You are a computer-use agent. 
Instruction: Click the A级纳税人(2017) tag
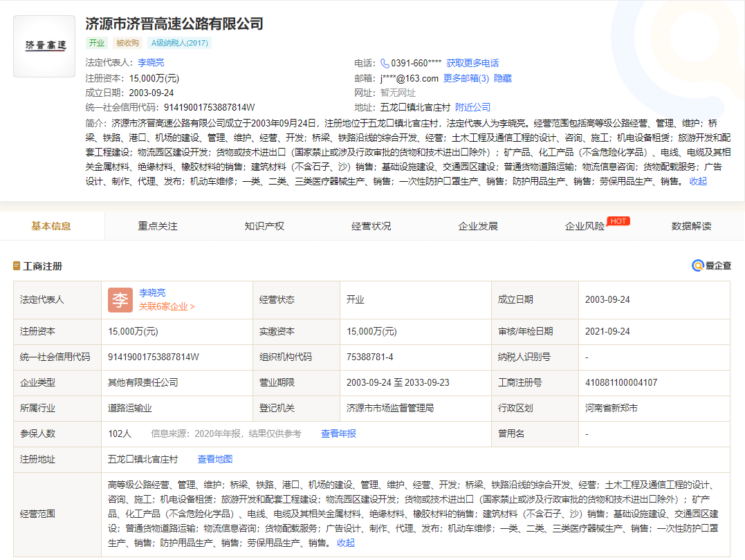click(x=180, y=43)
